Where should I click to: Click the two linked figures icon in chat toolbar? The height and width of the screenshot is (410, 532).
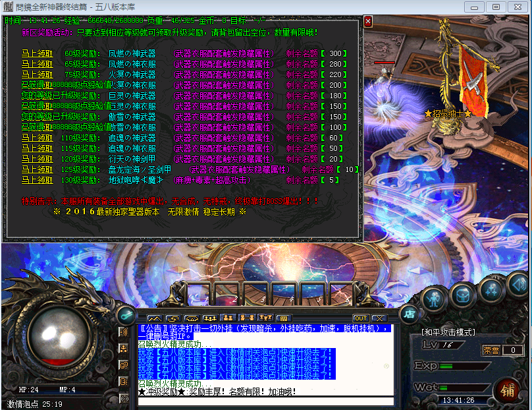click(247, 318)
